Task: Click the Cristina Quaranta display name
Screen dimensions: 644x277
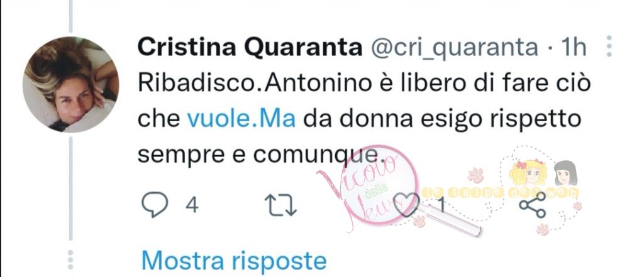Action: tap(250, 48)
